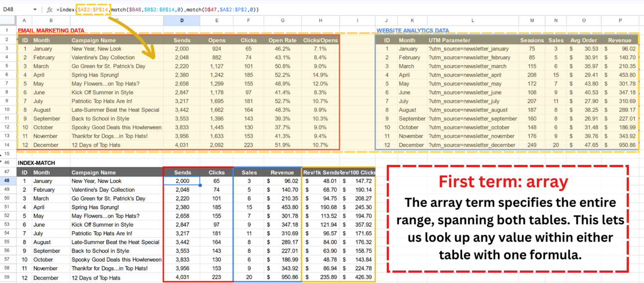Image resolution: width=644 pixels, height=283 pixels.
Task: Click the Clicks/Opens header cell
Action: (x=320, y=40)
